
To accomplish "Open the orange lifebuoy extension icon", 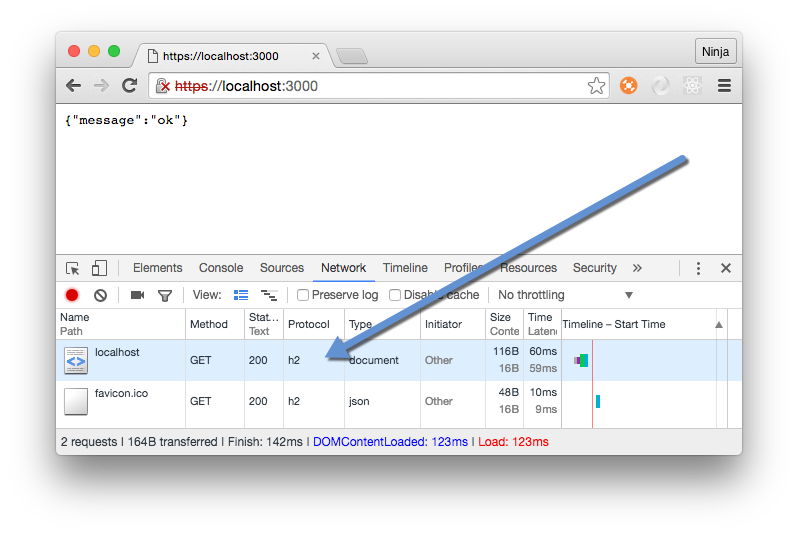I will (629, 86).
